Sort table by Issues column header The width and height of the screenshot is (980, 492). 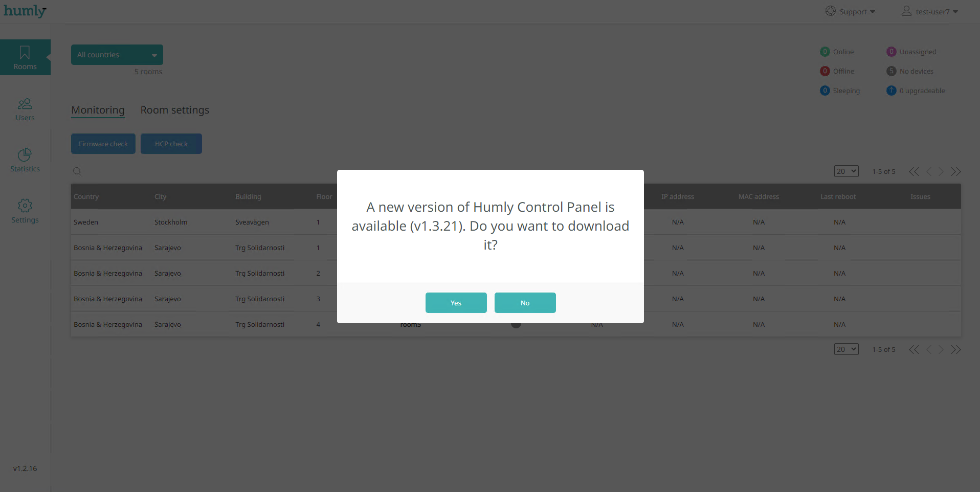click(x=920, y=196)
